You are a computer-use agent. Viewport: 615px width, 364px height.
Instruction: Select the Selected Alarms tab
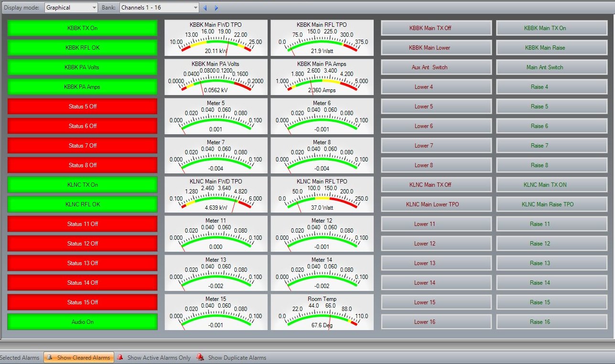pyautogui.click(x=20, y=357)
